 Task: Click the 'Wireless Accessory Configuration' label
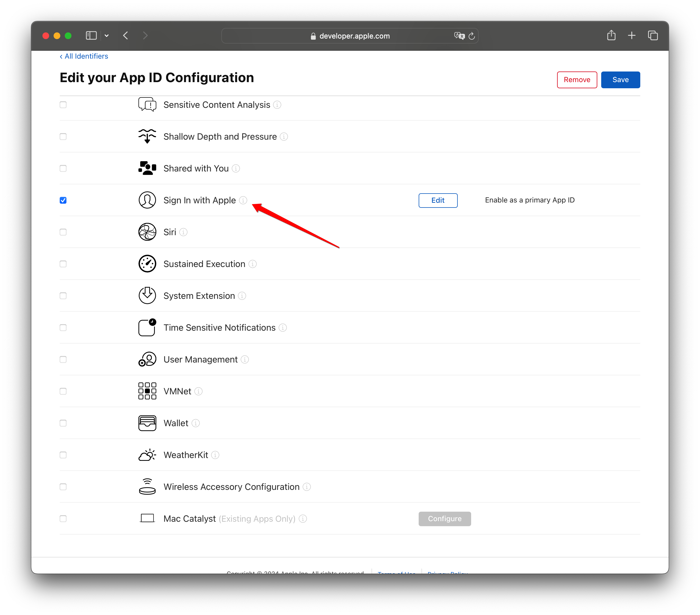tap(231, 487)
